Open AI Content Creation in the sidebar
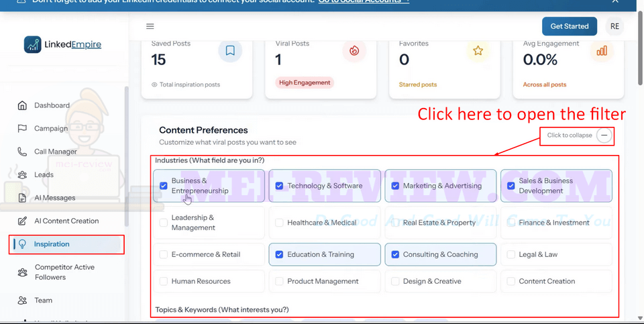The image size is (644, 324). pyautogui.click(x=66, y=221)
